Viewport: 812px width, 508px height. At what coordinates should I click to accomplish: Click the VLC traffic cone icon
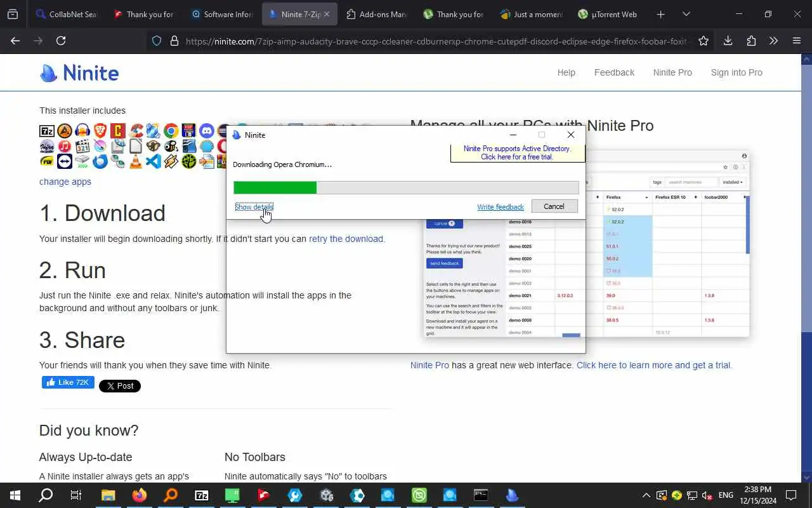[x=136, y=162]
